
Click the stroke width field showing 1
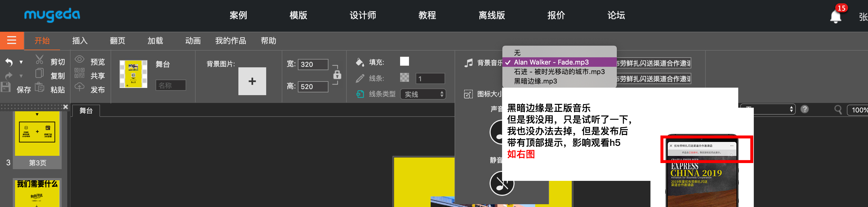(x=430, y=79)
